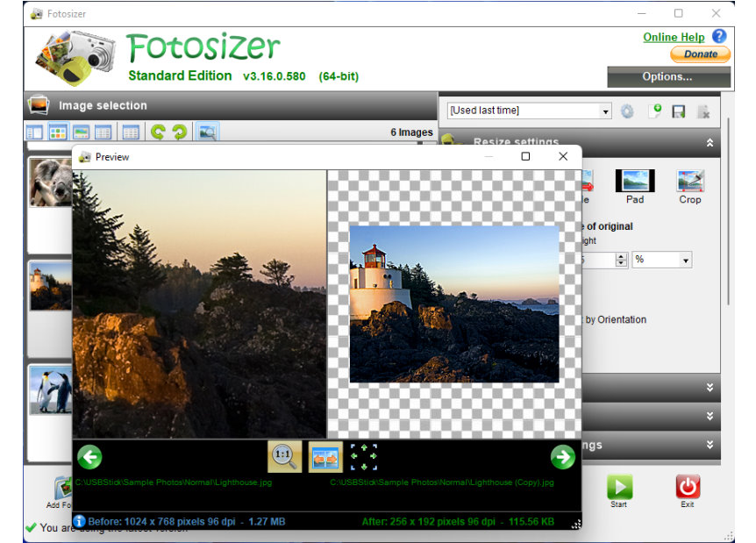The image size is (756, 543).
Task: View preview at 1:1 actual size
Action: (x=284, y=456)
